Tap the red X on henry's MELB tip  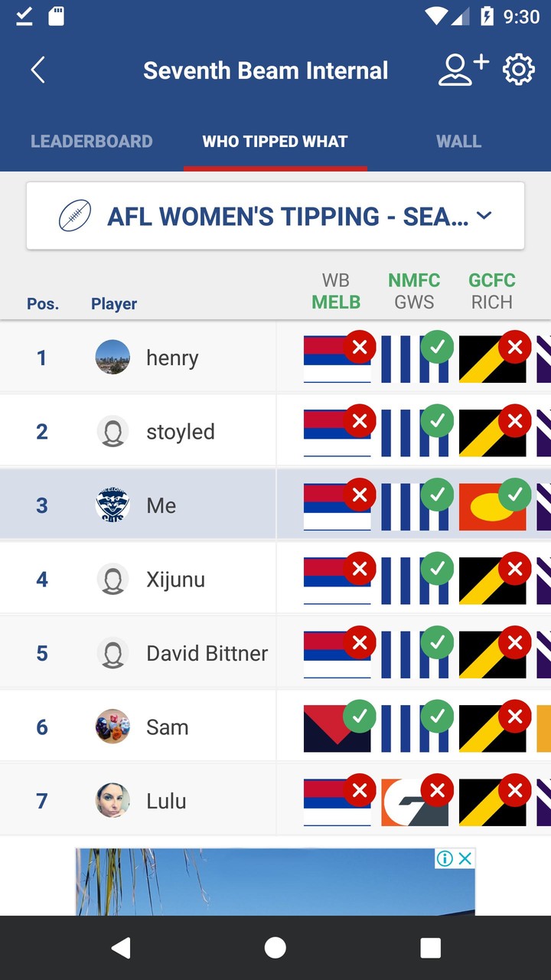(x=360, y=347)
